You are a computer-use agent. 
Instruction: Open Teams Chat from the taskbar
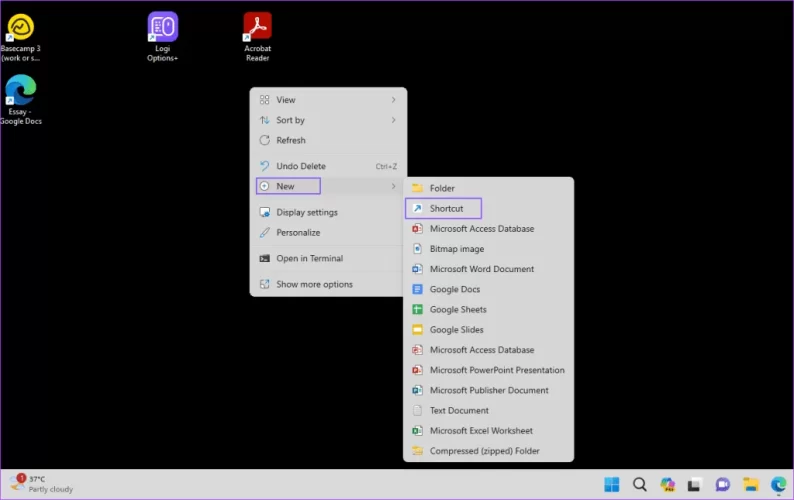(723, 485)
